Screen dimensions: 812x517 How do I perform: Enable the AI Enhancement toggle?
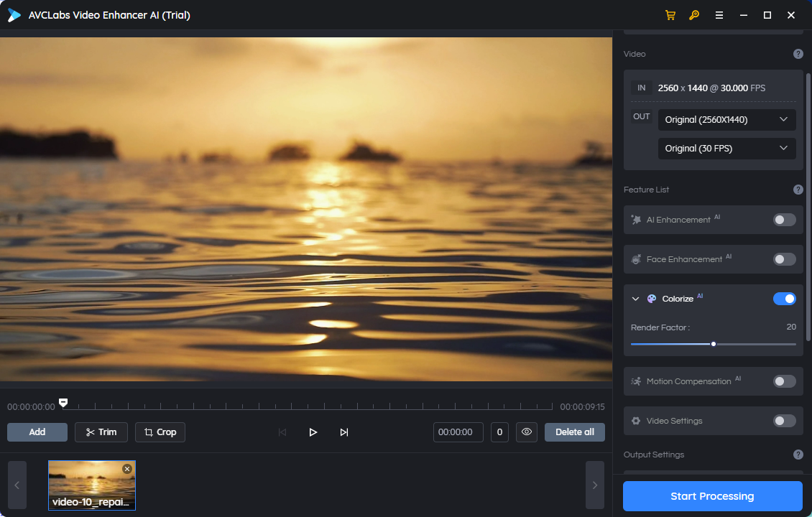tap(784, 220)
